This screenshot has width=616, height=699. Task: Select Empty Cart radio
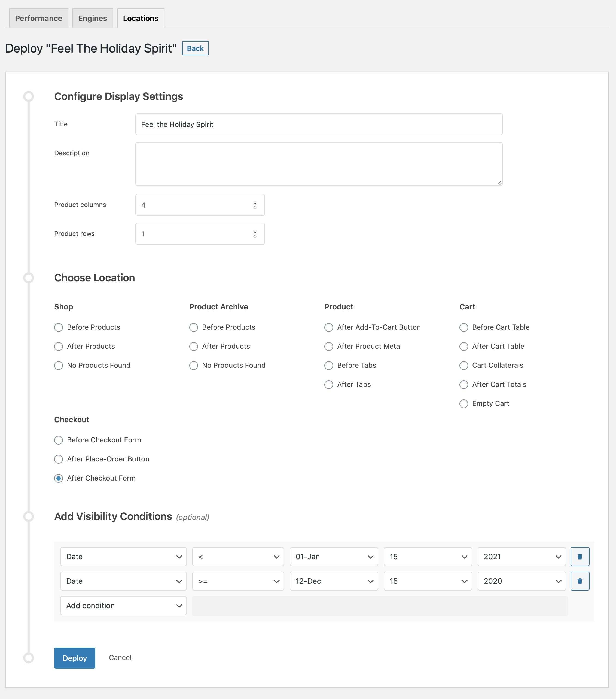[x=463, y=403]
